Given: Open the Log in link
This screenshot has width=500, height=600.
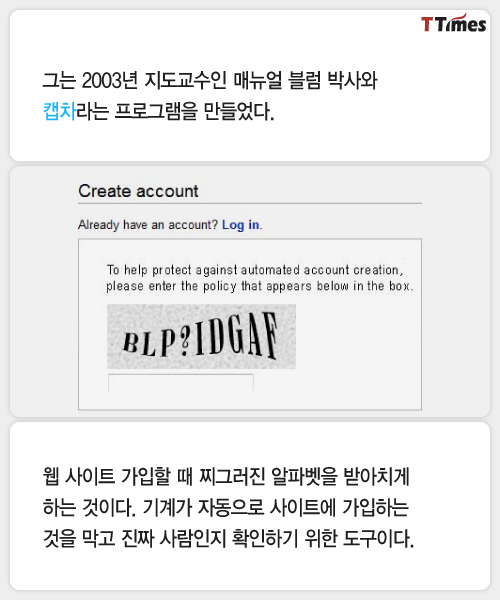Looking at the screenshot, I should pyautogui.click(x=241, y=225).
